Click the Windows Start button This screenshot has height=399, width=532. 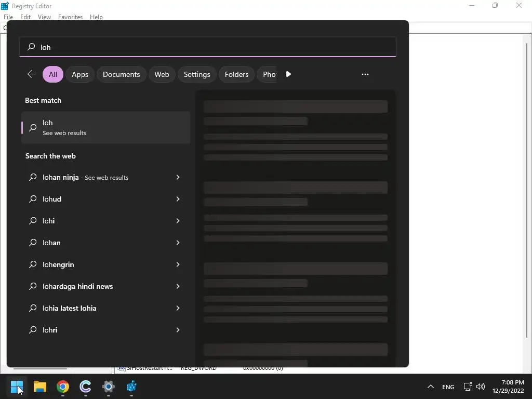[17, 387]
